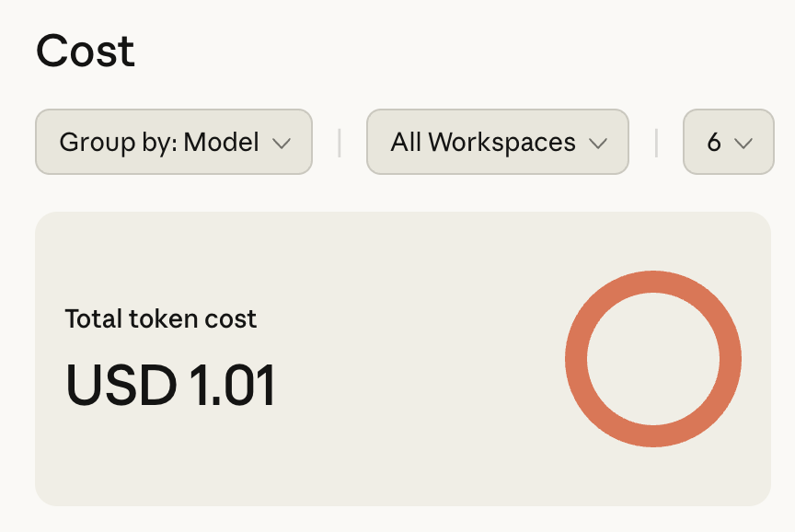Expand the dropdown labeled 6
The image size is (795, 532).
click(728, 143)
